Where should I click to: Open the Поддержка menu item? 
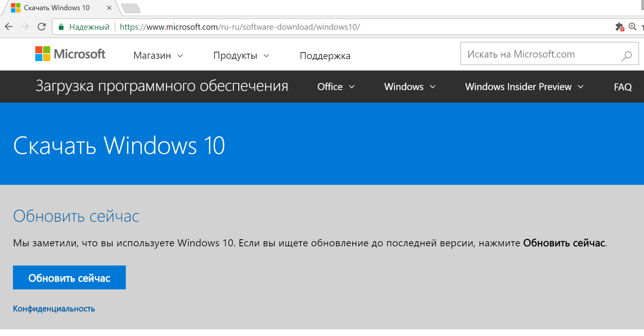(325, 56)
